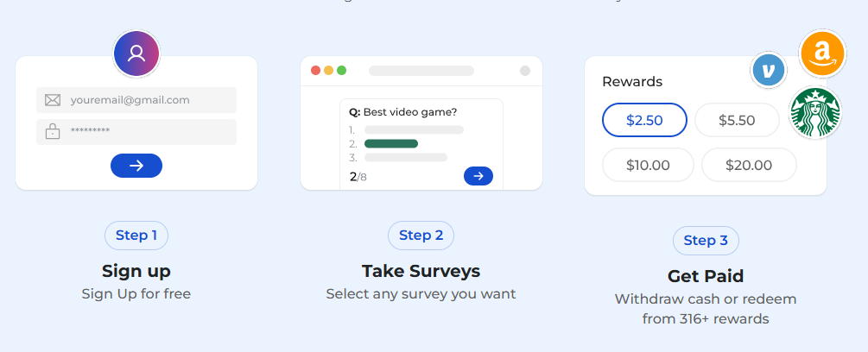Click the lock icon in password field
This screenshot has width=868, height=352.
click(x=53, y=132)
